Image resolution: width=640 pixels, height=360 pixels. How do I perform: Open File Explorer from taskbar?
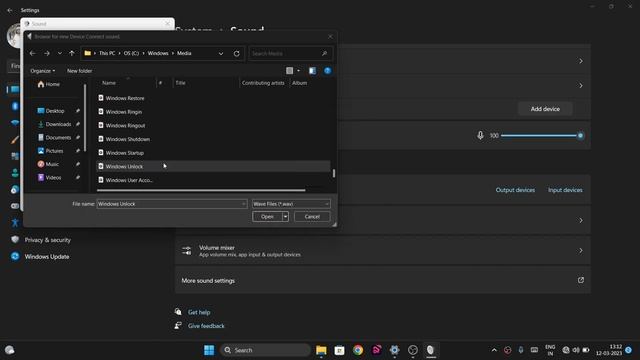pos(321,350)
